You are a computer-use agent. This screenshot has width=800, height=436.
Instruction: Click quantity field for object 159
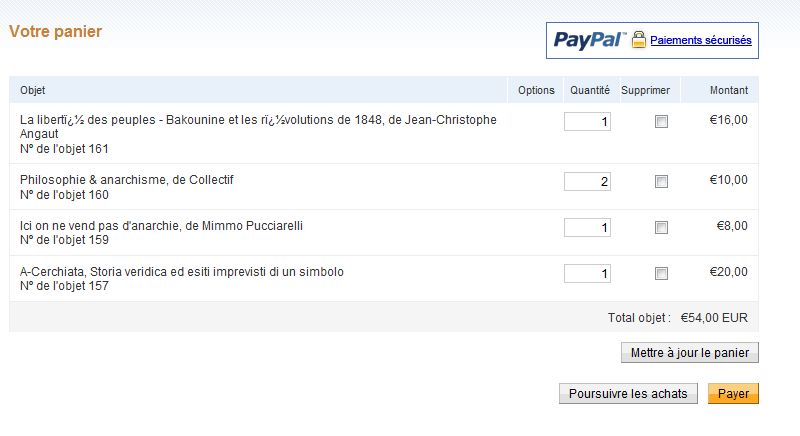pyautogui.click(x=587, y=227)
